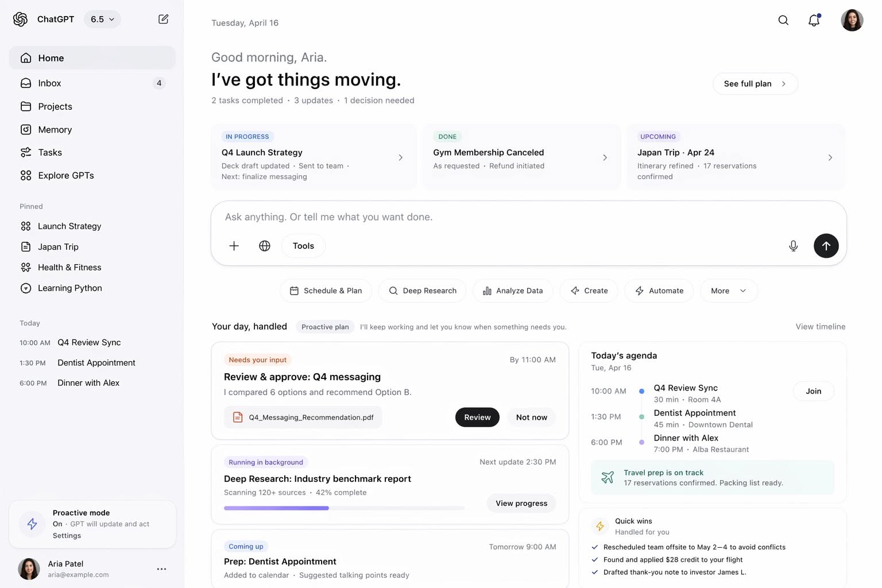Click the new chat compose icon
This screenshot has height=588, width=882.
[x=163, y=20]
